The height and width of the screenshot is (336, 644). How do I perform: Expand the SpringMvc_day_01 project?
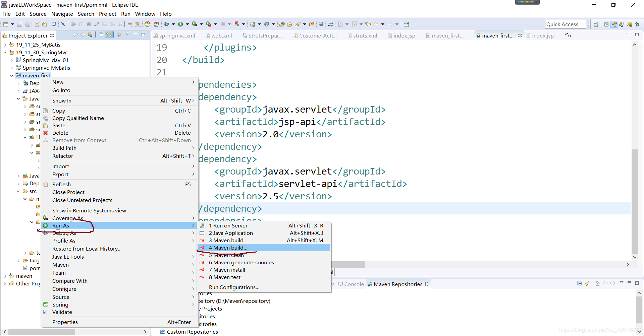click(x=12, y=60)
